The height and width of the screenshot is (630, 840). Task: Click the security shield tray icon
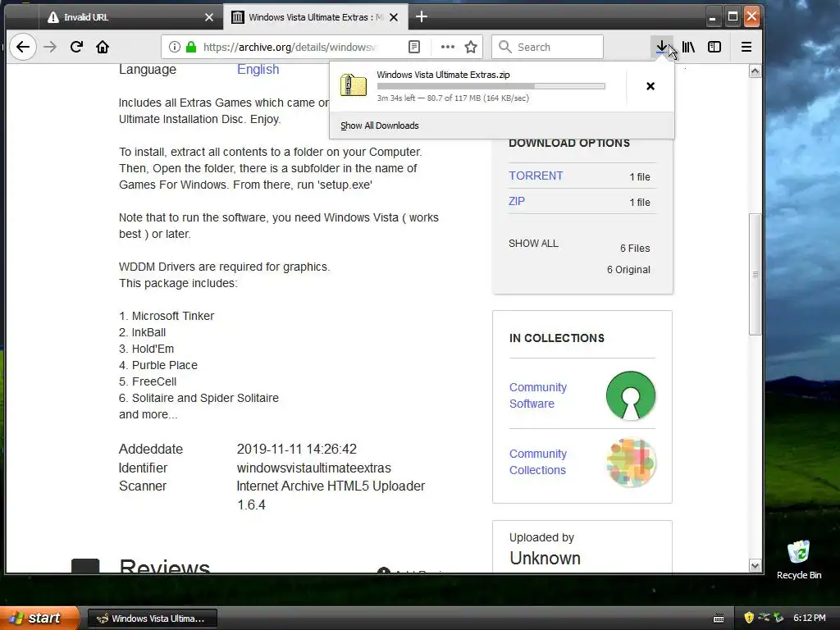749,618
